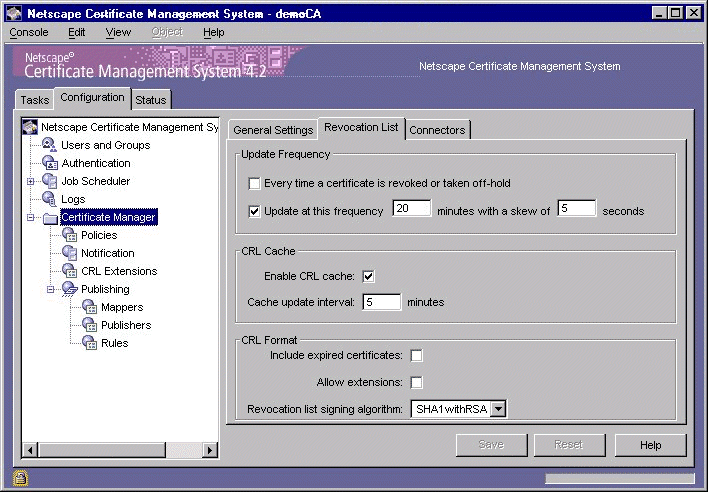Open the Console menu
This screenshot has width=708, height=492.
29,32
